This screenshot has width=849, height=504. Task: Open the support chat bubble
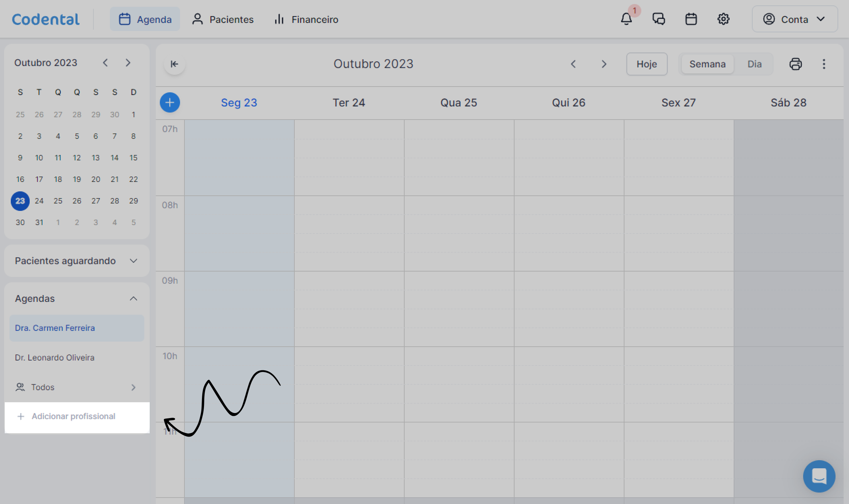(819, 476)
